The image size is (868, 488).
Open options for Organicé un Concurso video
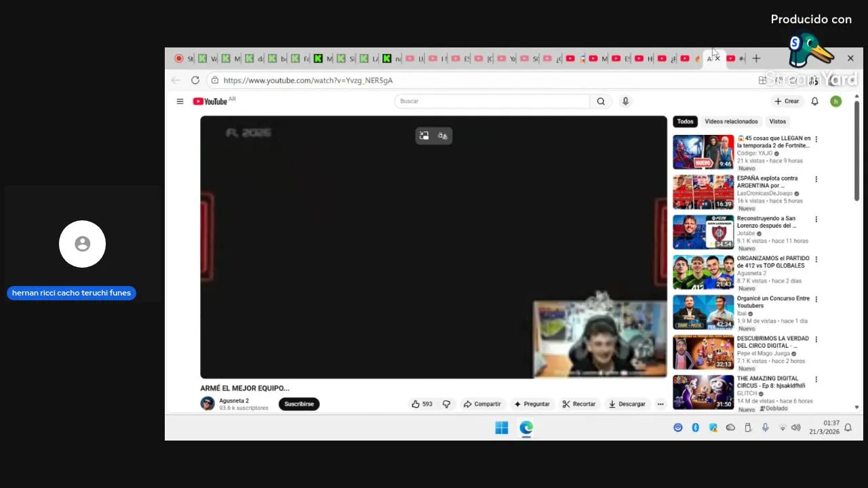[816, 299]
